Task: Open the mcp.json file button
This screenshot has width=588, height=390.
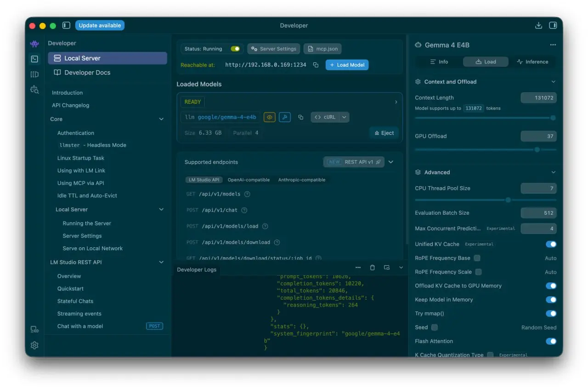Action: pyautogui.click(x=323, y=49)
